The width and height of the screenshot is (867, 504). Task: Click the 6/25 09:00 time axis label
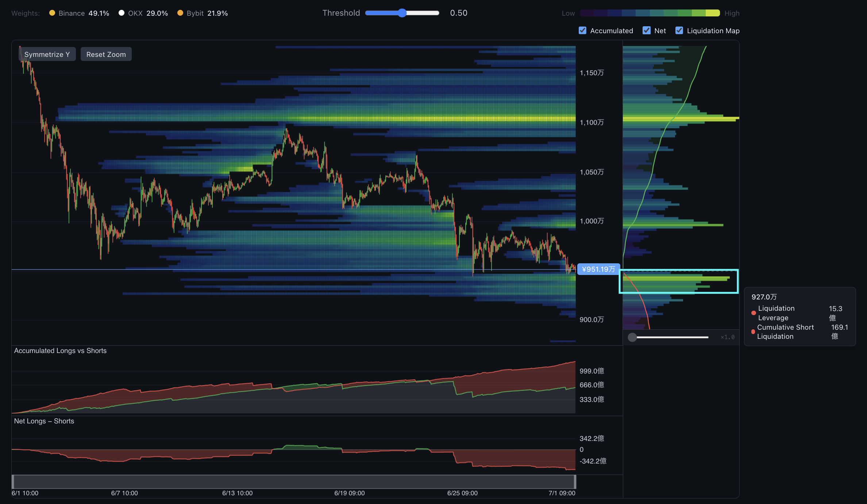[462, 493]
